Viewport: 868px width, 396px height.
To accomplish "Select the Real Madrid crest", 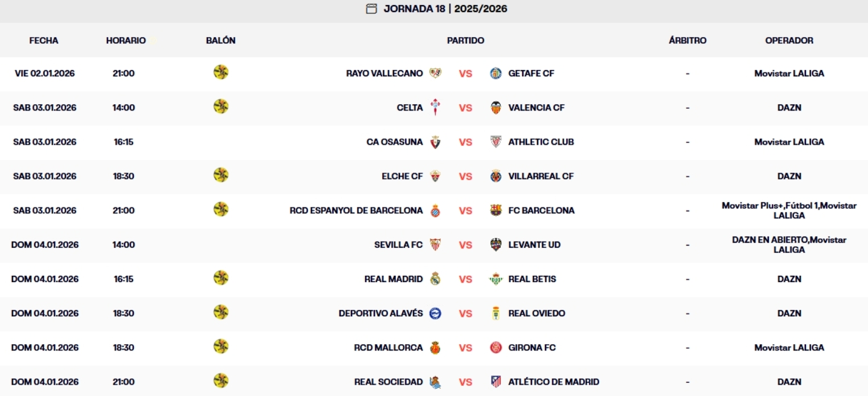I will [x=434, y=279].
